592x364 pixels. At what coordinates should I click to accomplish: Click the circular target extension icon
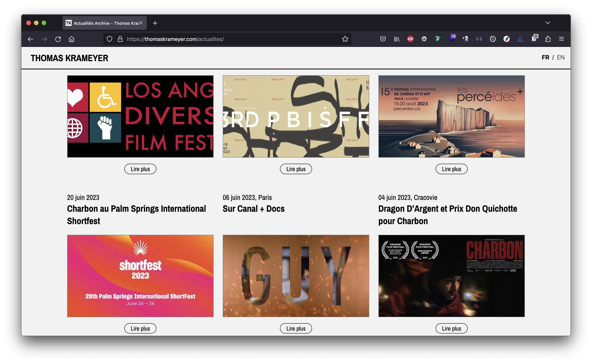[493, 39]
